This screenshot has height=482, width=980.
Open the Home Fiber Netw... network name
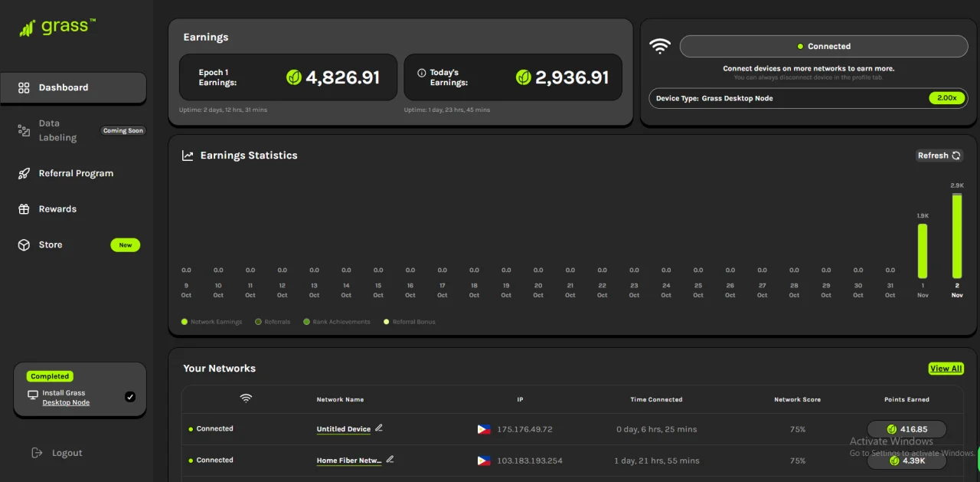[x=349, y=461]
